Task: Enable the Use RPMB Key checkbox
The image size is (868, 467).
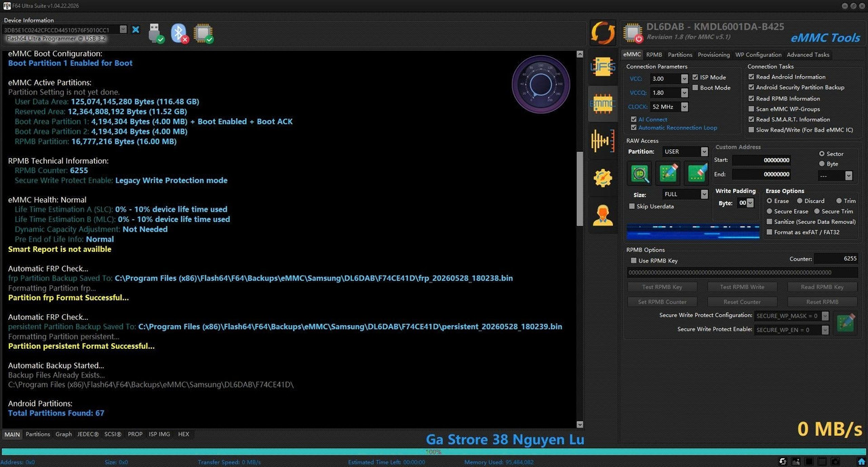Action: point(633,261)
